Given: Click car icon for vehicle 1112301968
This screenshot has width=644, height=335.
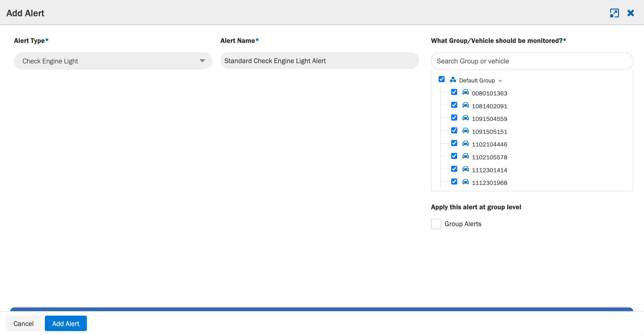Looking at the screenshot, I should tap(465, 182).
